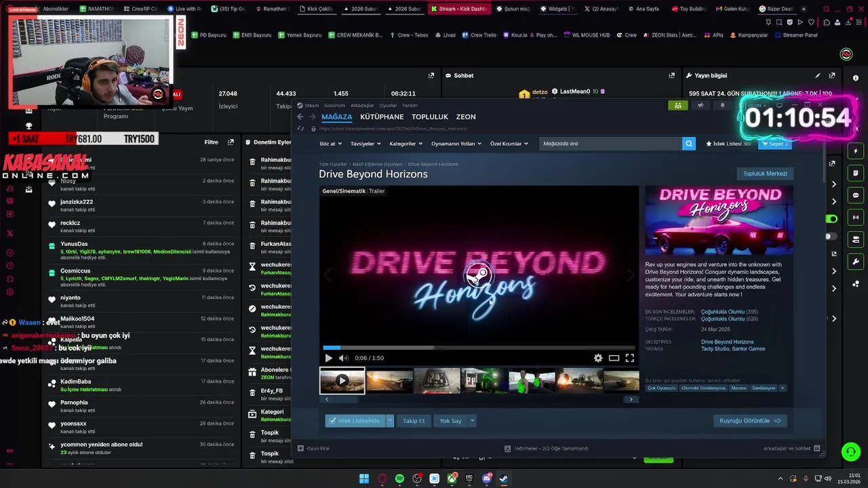
Task: Expand the wishlist button dropdown arrow
Action: pyautogui.click(x=390, y=421)
